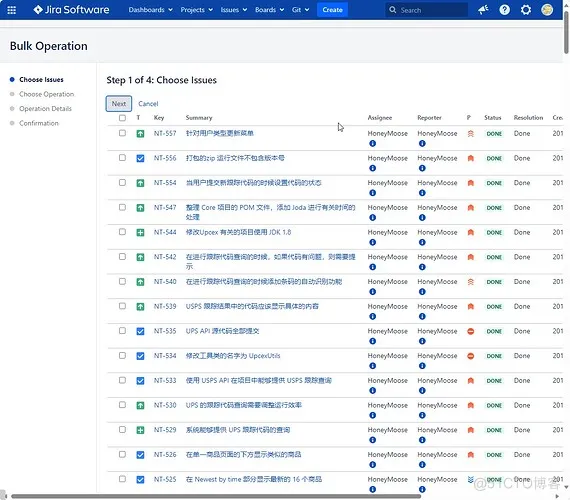570x500 pixels.
Task: Click the blocker priority icon for NT-534
Action: [x=470, y=356]
